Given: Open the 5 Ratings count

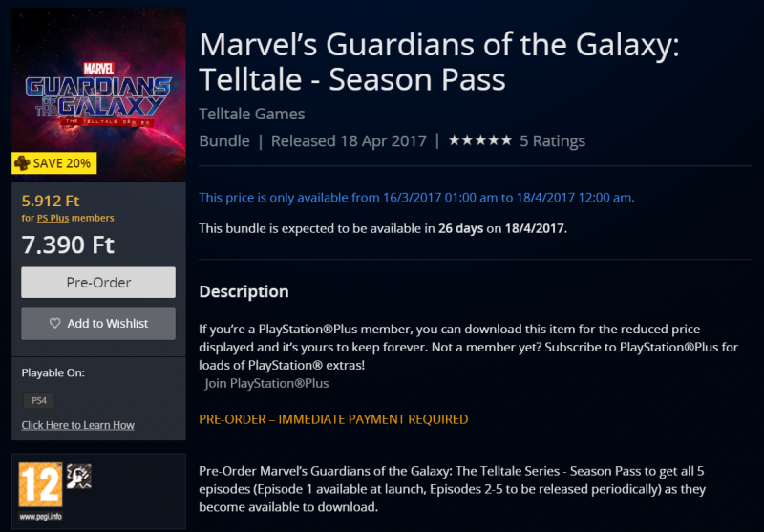Looking at the screenshot, I should tap(552, 141).
